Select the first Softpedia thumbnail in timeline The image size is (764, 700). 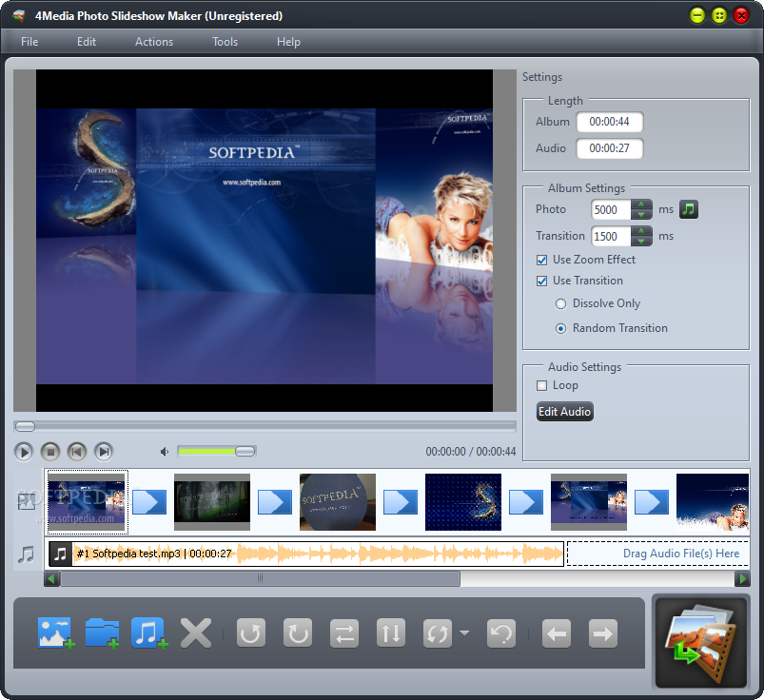coord(87,502)
